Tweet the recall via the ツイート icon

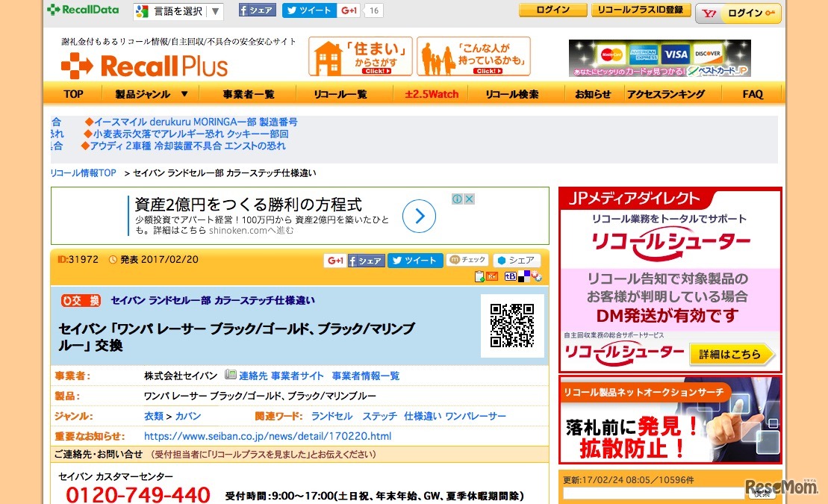click(415, 261)
